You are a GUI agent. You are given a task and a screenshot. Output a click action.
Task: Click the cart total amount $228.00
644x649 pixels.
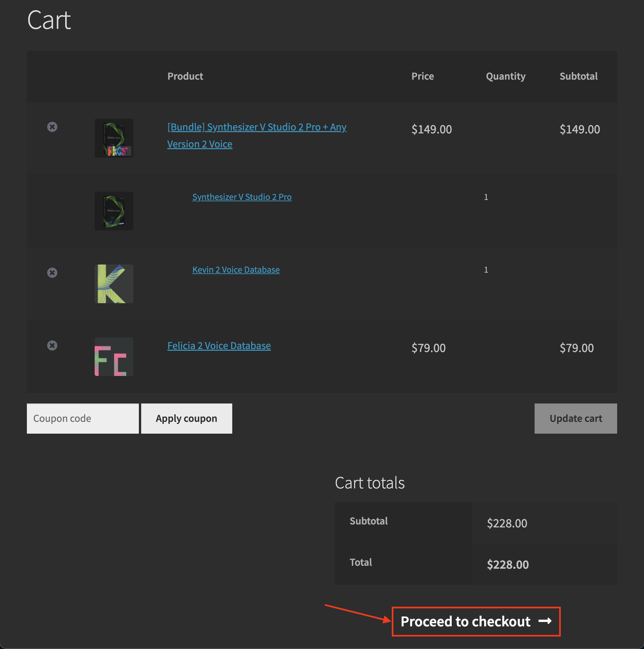(x=508, y=565)
